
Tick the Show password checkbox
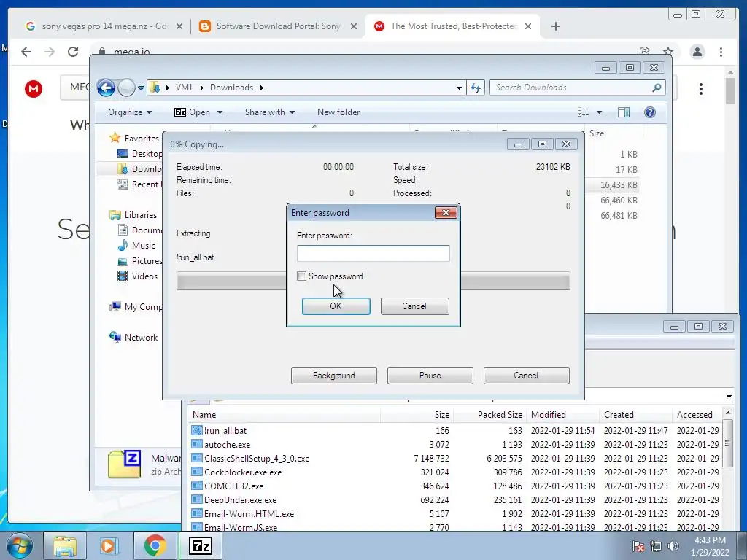(301, 276)
